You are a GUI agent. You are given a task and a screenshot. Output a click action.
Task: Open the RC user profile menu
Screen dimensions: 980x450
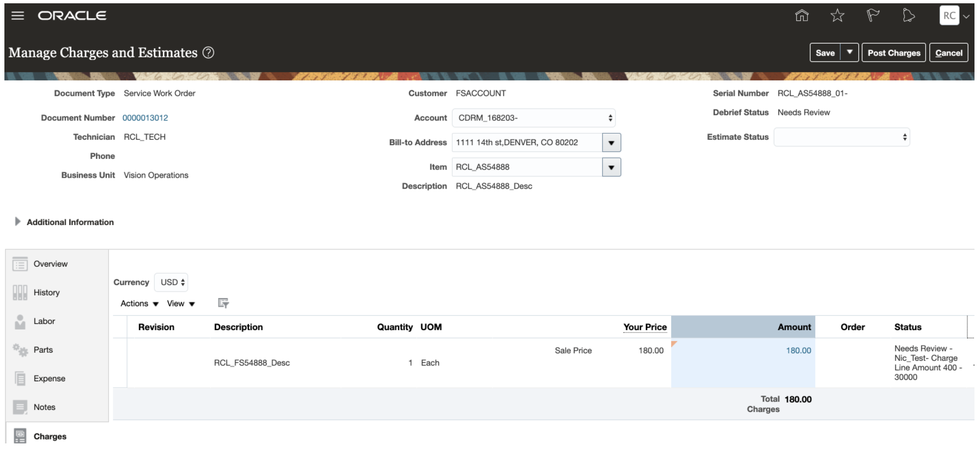click(954, 15)
